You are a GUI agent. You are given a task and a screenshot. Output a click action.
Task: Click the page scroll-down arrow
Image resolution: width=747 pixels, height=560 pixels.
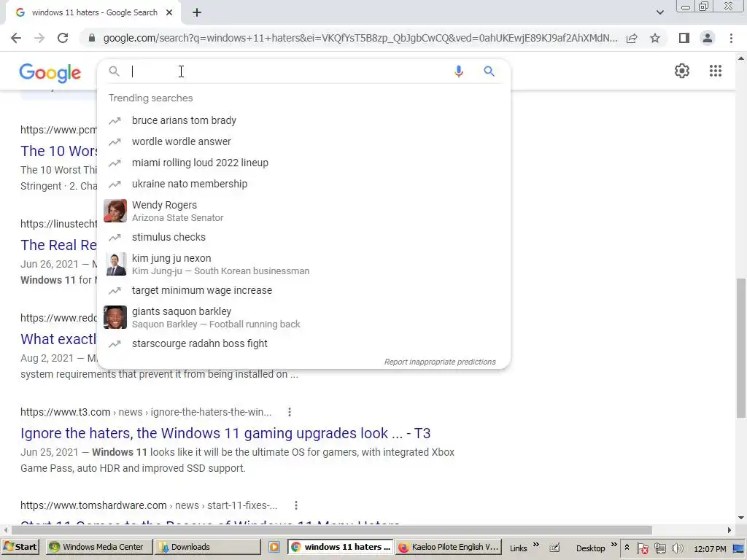click(x=741, y=518)
